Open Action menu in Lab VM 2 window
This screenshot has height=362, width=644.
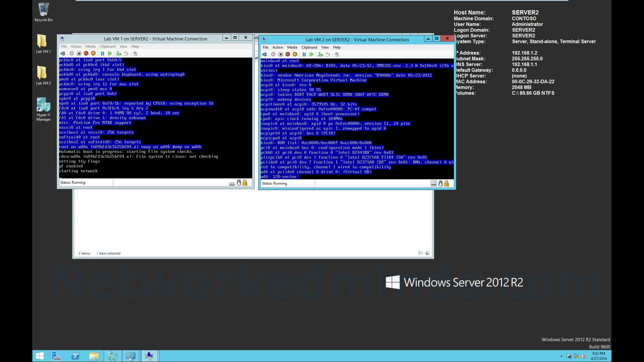(x=278, y=47)
